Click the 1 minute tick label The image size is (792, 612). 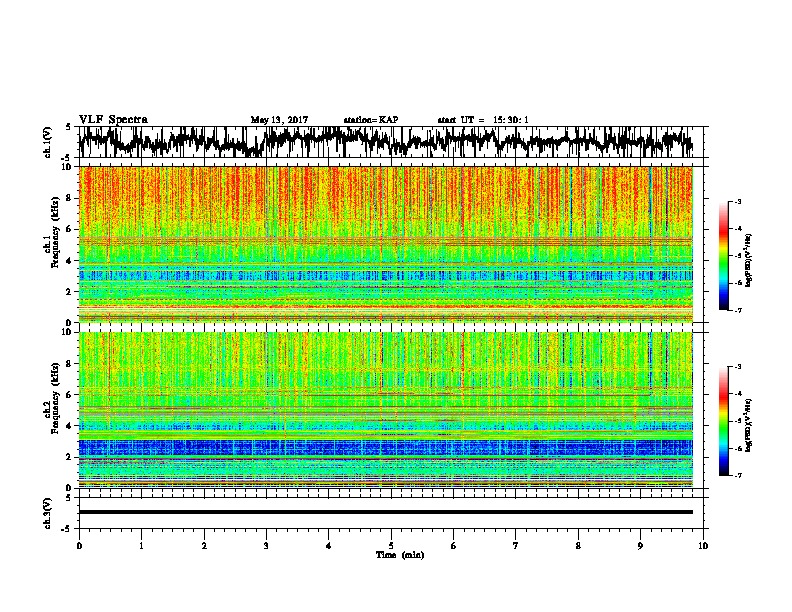(141, 546)
